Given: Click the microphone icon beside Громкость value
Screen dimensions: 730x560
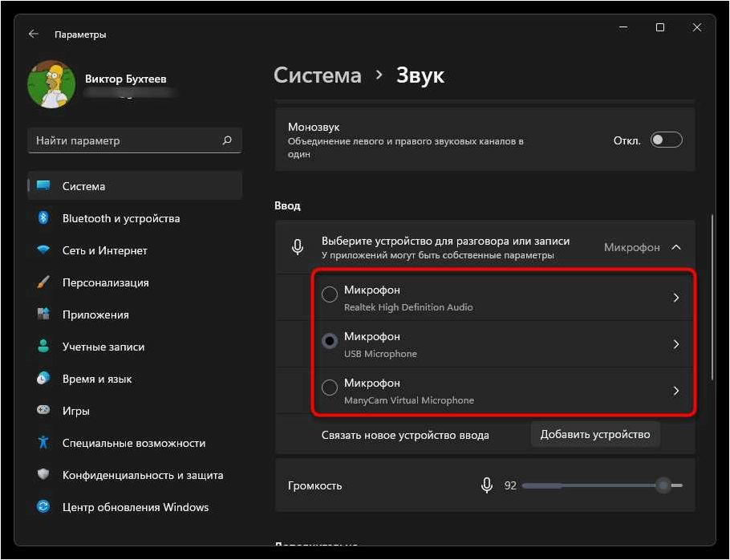Looking at the screenshot, I should [487, 485].
